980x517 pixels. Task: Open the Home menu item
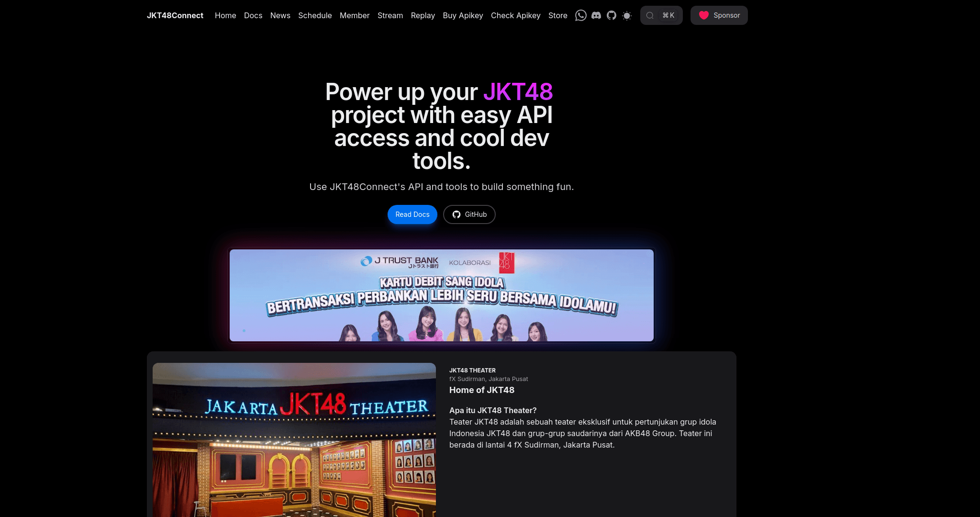225,15
